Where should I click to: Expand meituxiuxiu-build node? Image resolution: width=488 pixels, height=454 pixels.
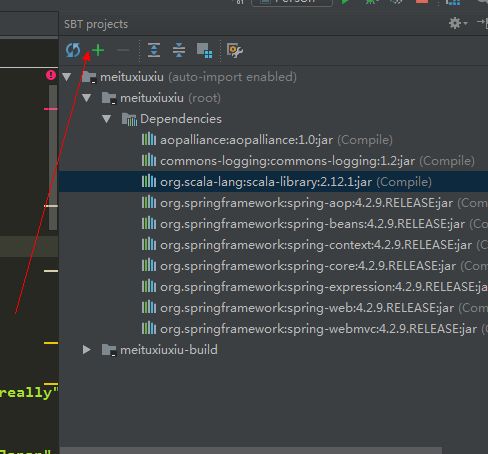[x=87, y=350]
